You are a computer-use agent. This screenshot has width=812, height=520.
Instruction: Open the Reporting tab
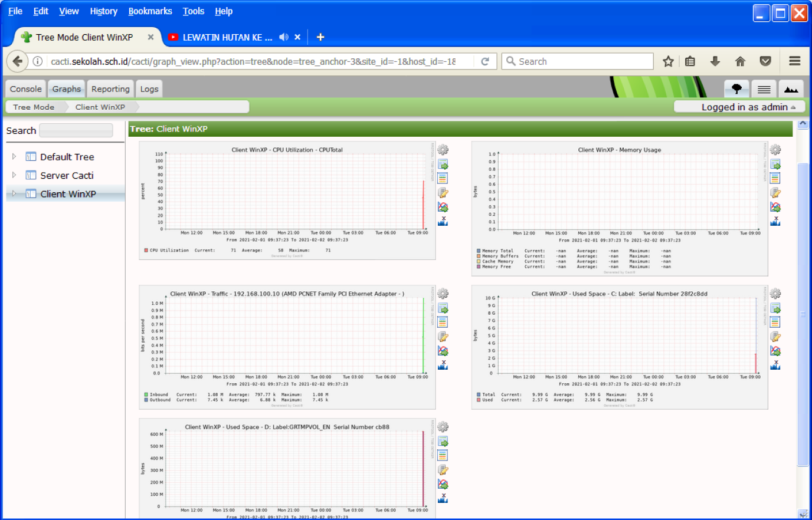click(x=110, y=89)
